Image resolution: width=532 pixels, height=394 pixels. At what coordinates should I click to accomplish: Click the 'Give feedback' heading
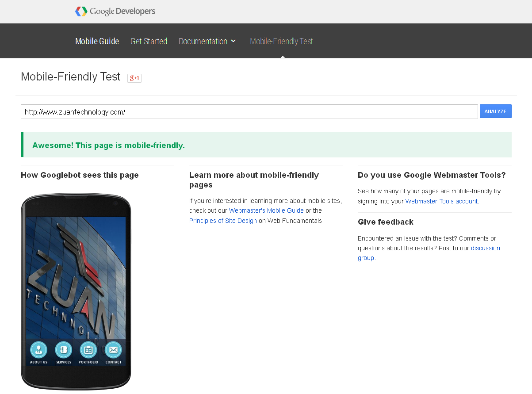point(386,222)
